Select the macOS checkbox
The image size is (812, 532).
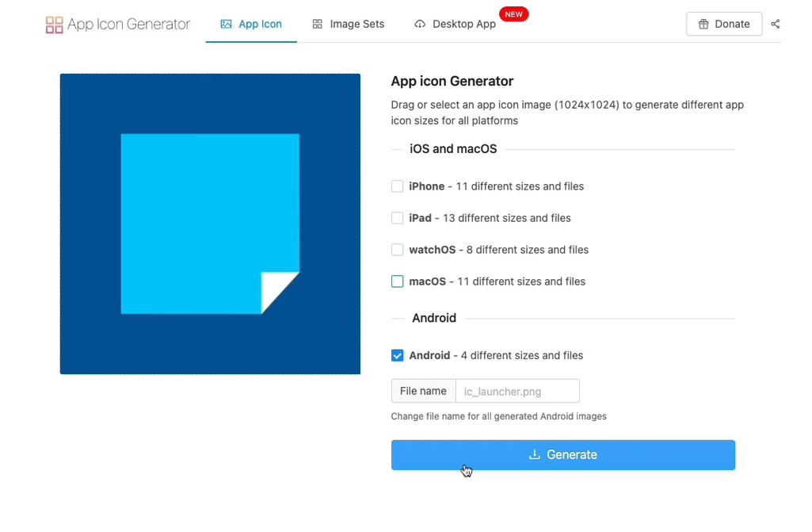point(398,281)
